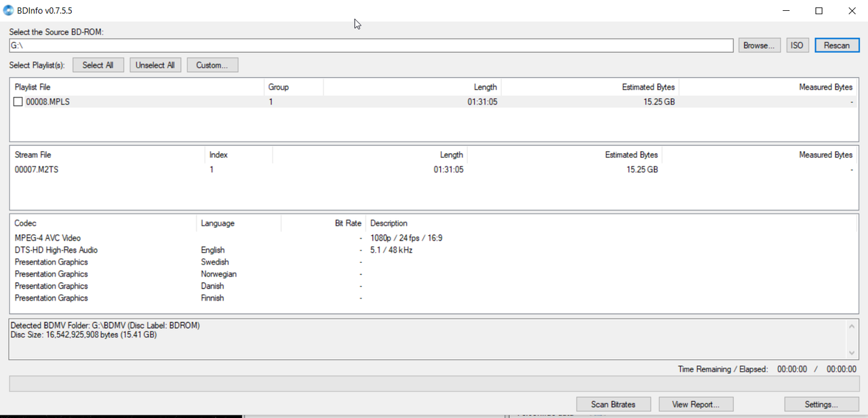868x418 pixels.
Task: Click the Index column header
Action: [x=239, y=155]
